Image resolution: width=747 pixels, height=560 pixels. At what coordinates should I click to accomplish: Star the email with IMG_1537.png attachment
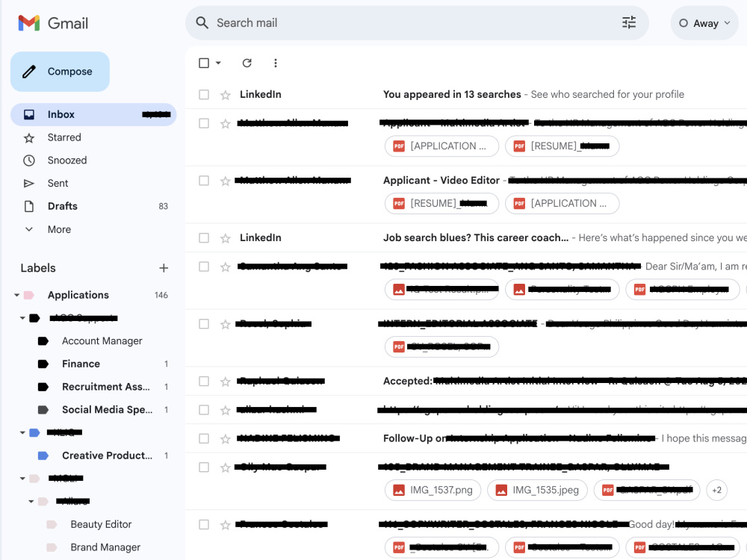pos(226,467)
